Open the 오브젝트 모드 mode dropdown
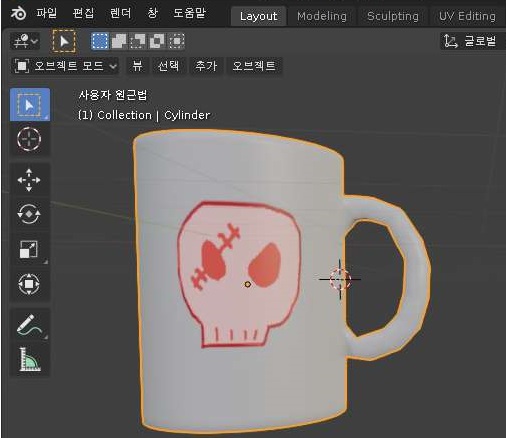The width and height of the screenshot is (506, 438). coord(65,66)
